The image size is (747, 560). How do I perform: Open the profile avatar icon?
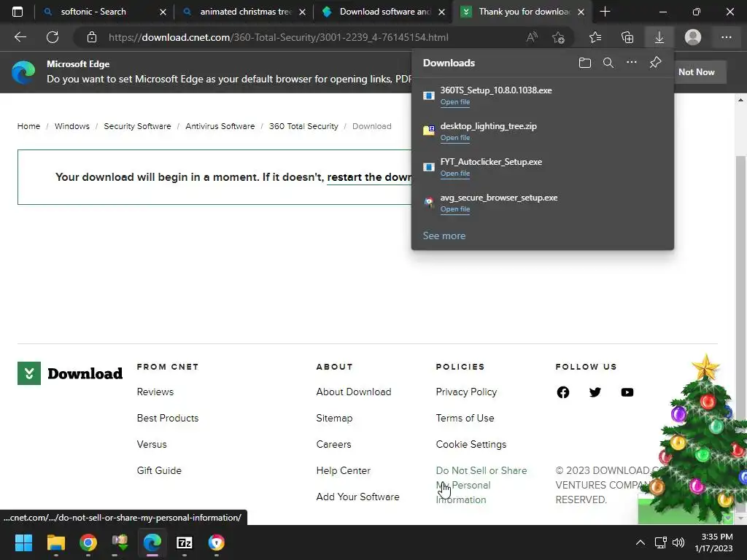[x=693, y=37]
